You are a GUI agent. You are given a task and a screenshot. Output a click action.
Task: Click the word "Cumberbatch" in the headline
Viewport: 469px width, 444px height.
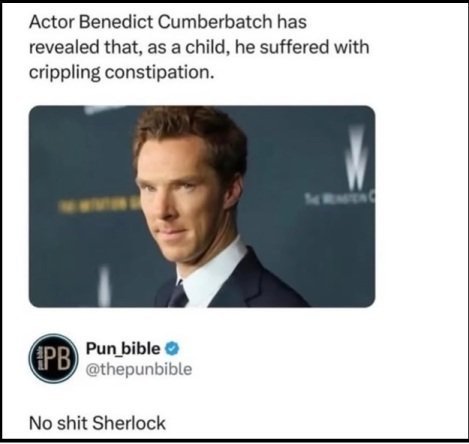215,22
